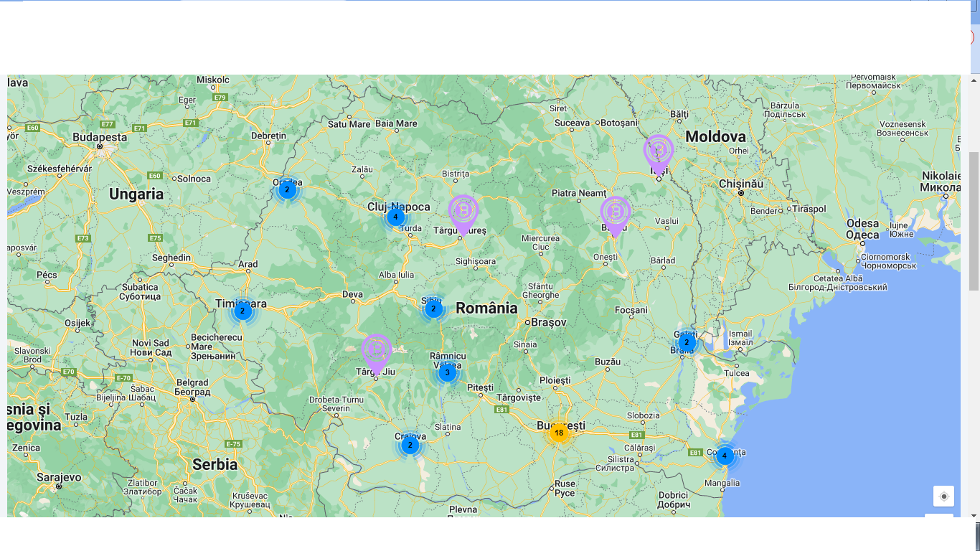Click the Satu Mare city label

tap(349, 123)
